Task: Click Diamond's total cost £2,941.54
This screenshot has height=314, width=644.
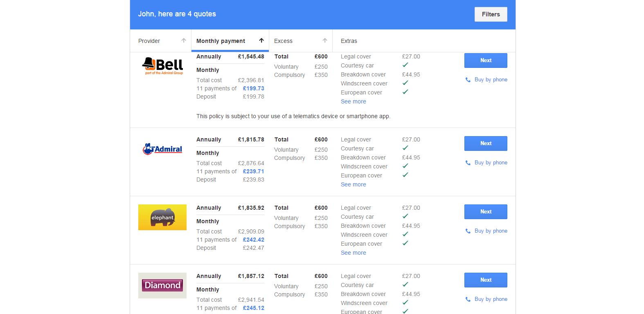Action: click(x=251, y=300)
